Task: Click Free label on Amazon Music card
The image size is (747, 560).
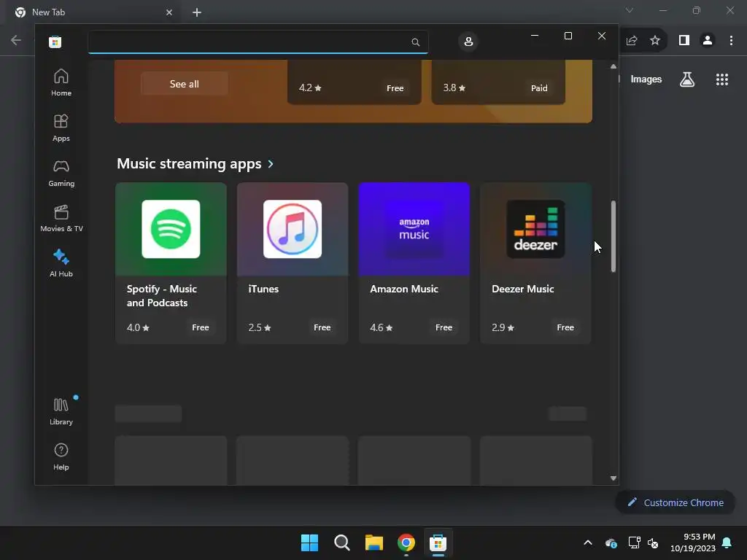Action: [444, 327]
